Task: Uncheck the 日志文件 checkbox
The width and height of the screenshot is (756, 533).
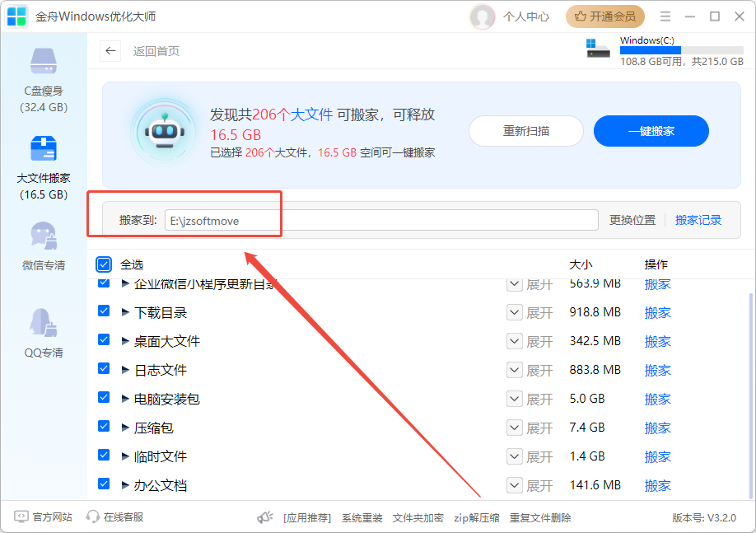Action: tap(104, 368)
